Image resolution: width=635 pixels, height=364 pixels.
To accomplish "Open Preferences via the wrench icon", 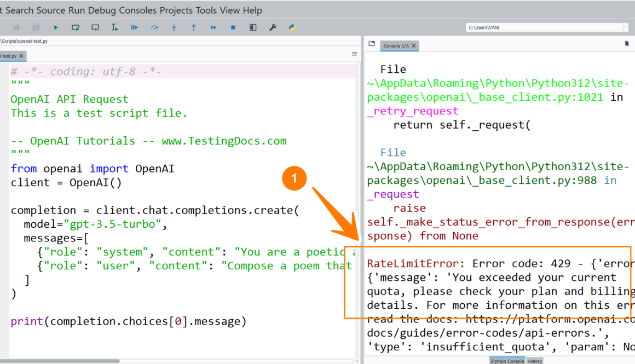I will click(273, 27).
